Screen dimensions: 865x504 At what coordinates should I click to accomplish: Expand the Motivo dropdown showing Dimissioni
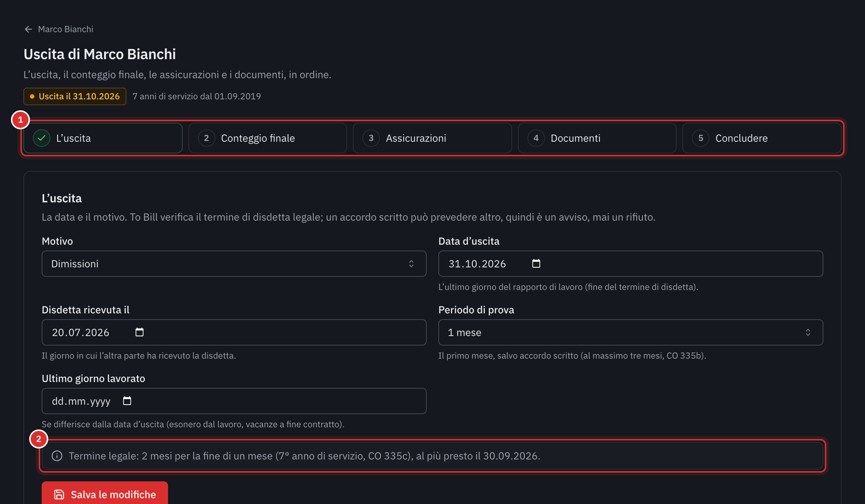point(234,264)
